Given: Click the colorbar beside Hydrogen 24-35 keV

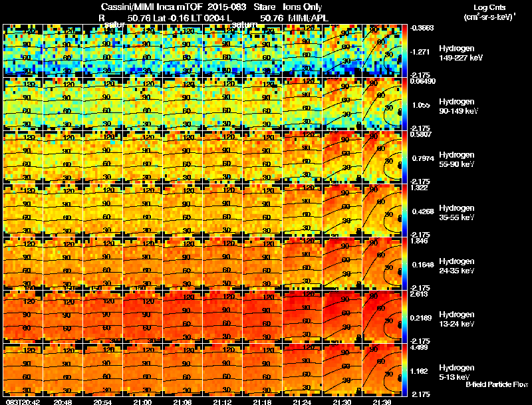Looking at the screenshot, I should 405,263.
